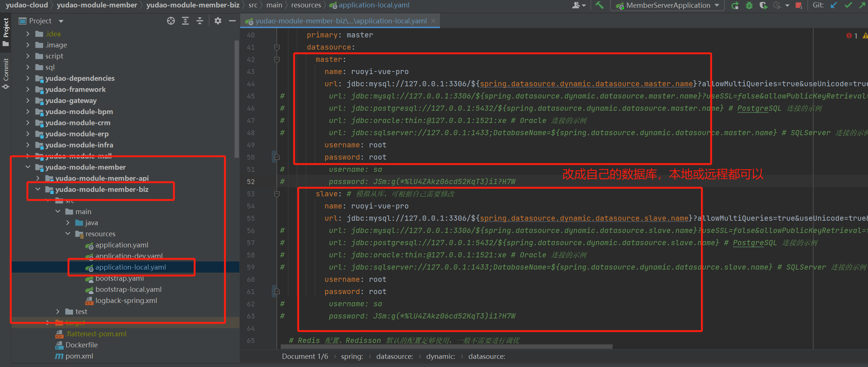Screen dimensions: 868x367
Task: Expand the .image folder
Action: pos(28,45)
